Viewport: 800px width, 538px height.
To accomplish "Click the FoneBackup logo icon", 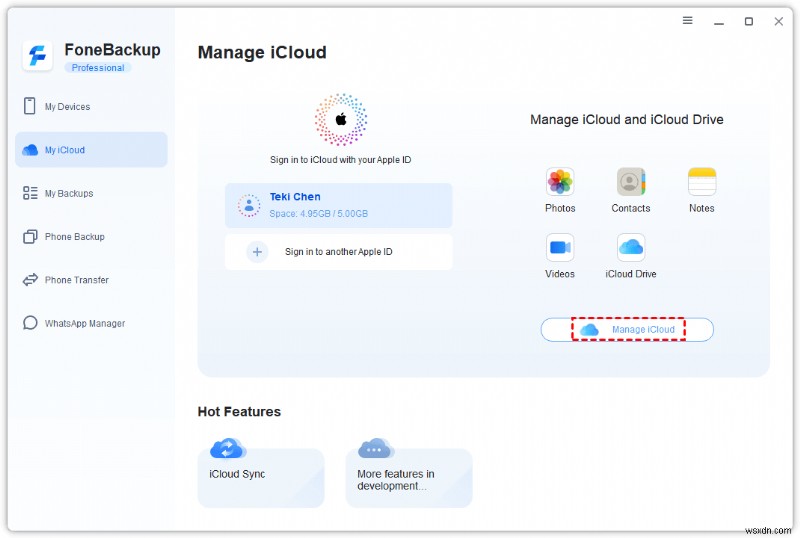I will [37, 56].
